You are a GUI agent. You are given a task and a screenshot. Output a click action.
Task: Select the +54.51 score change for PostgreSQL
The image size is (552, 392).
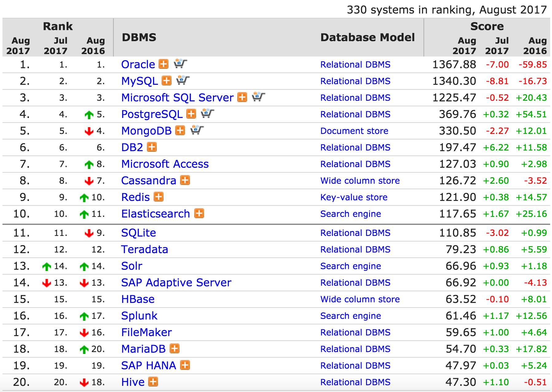tap(531, 114)
